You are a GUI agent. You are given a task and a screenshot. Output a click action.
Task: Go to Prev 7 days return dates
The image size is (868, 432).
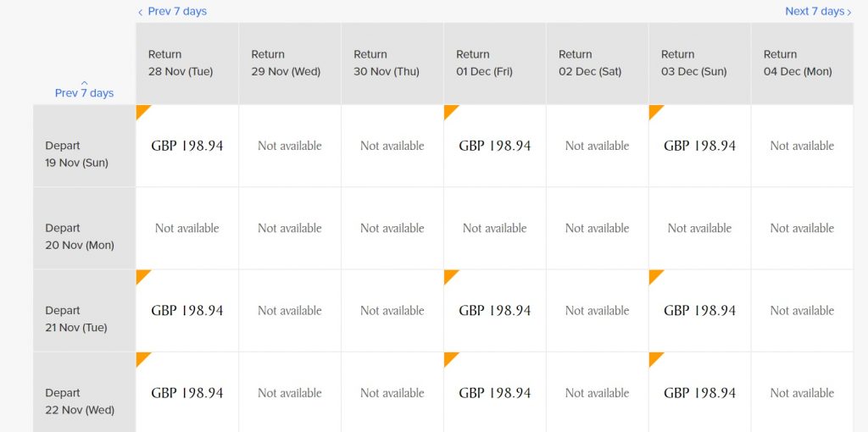tap(172, 12)
